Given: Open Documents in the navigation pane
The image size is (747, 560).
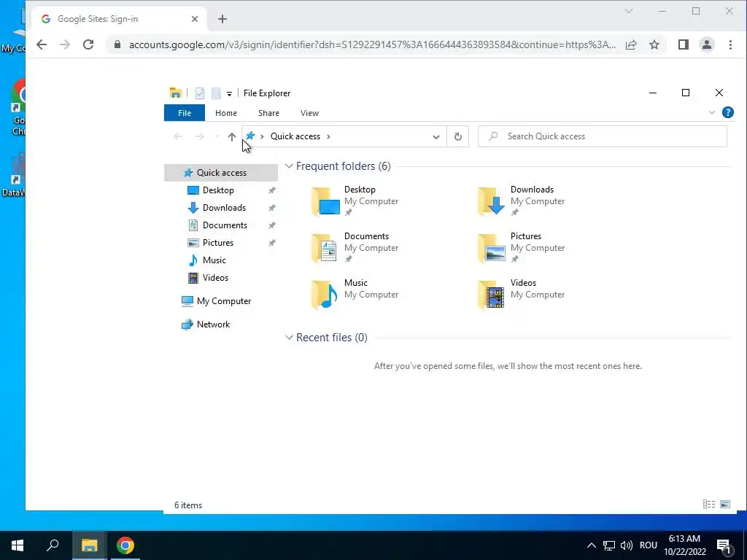Looking at the screenshot, I should pos(225,225).
